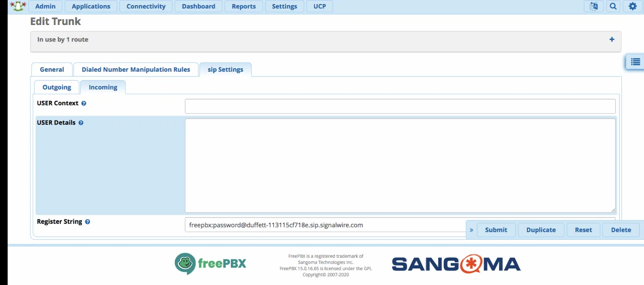Expand the 'In use by 1 route' panel
This screenshot has width=644, height=285.
click(x=612, y=39)
